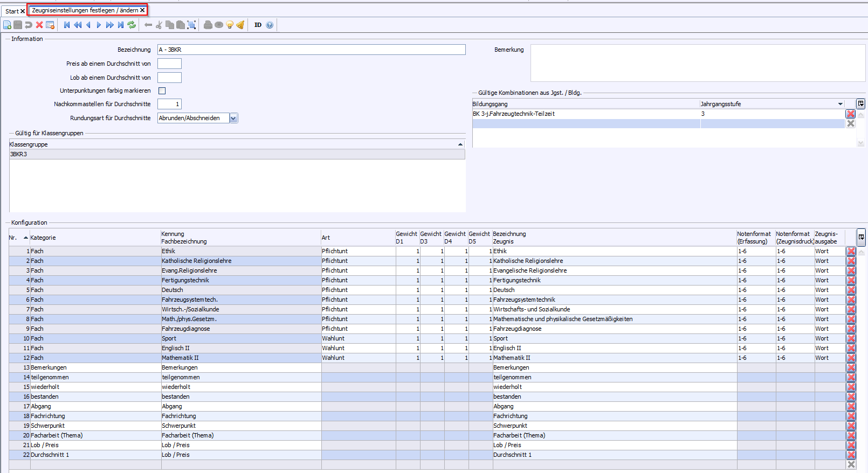Open the Konfiguration table options menu icon

coord(861,237)
